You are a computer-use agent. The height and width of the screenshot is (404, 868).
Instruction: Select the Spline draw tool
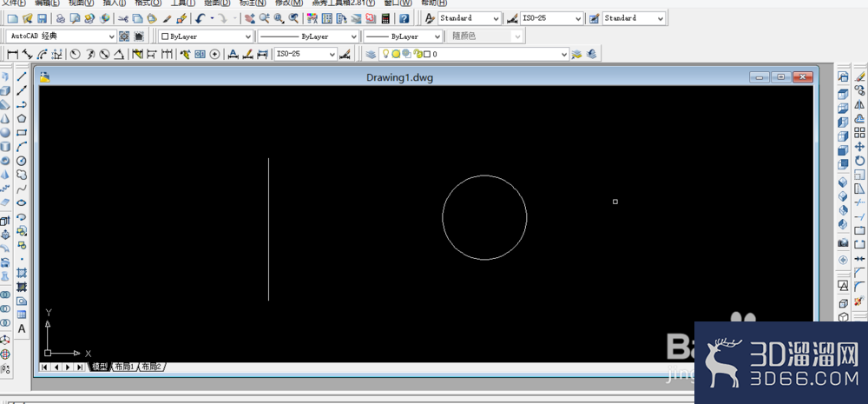[x=22, y=189]
